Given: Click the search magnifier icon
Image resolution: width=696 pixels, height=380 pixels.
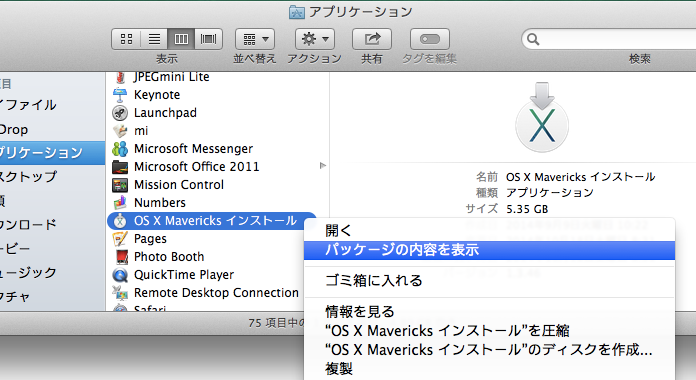Looking at the screenshot, I should click(x=533, y=40).
